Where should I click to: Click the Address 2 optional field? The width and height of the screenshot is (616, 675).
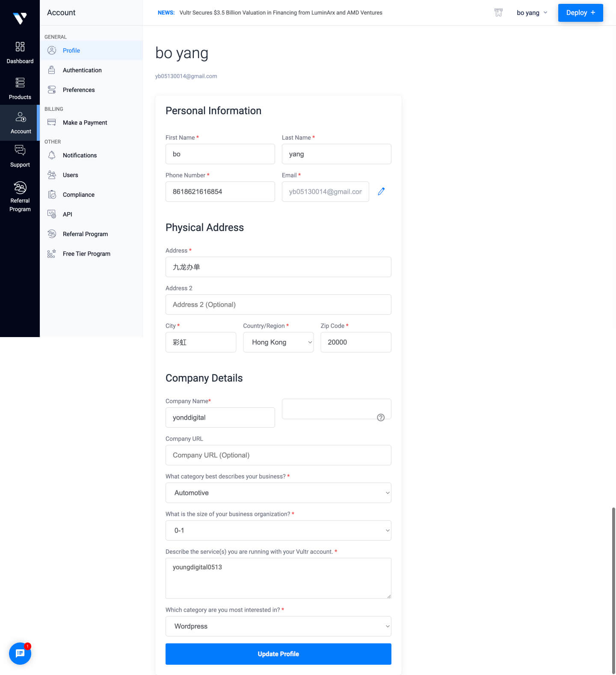tap(278, 305)
